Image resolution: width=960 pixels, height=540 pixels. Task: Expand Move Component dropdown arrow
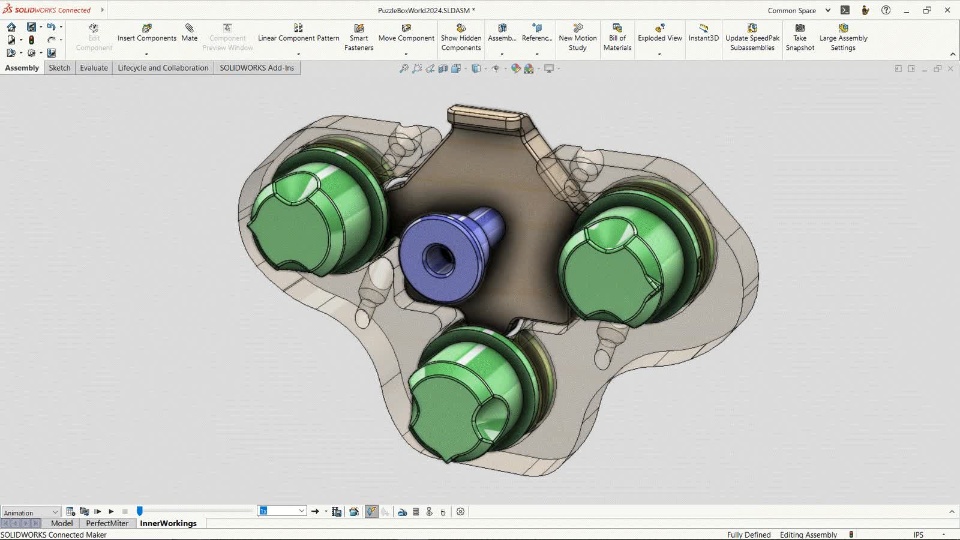pyautogui.click(x=406, y=54)
